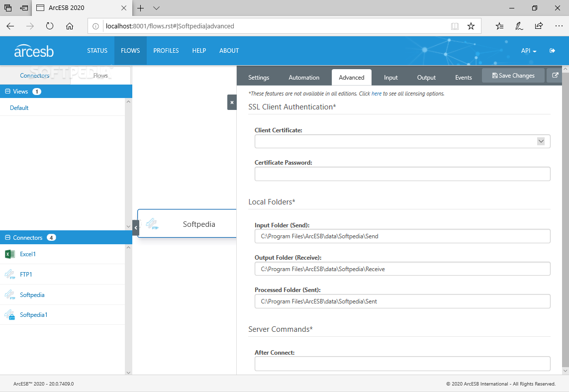This screenshot has height=392, width=569.
Task: Click the Softpedia FTP connector icon in sidebar
Action: [x=10, y=294]
